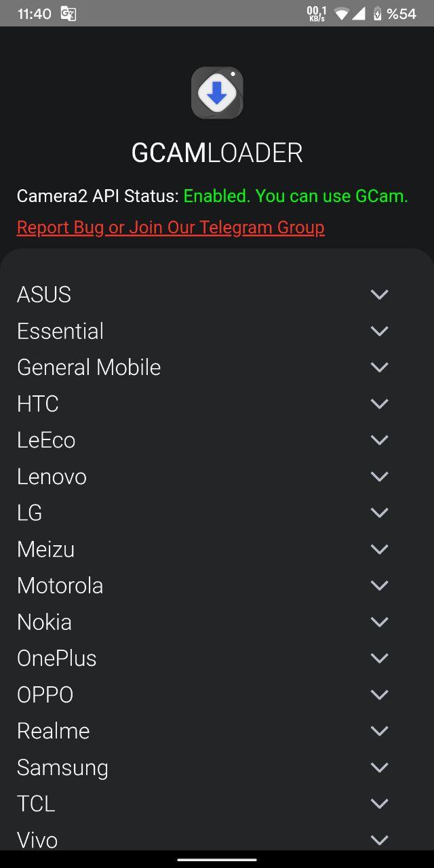Tap the navigation home gesture bar
434x868 pixels.
(x=217, y=859)
